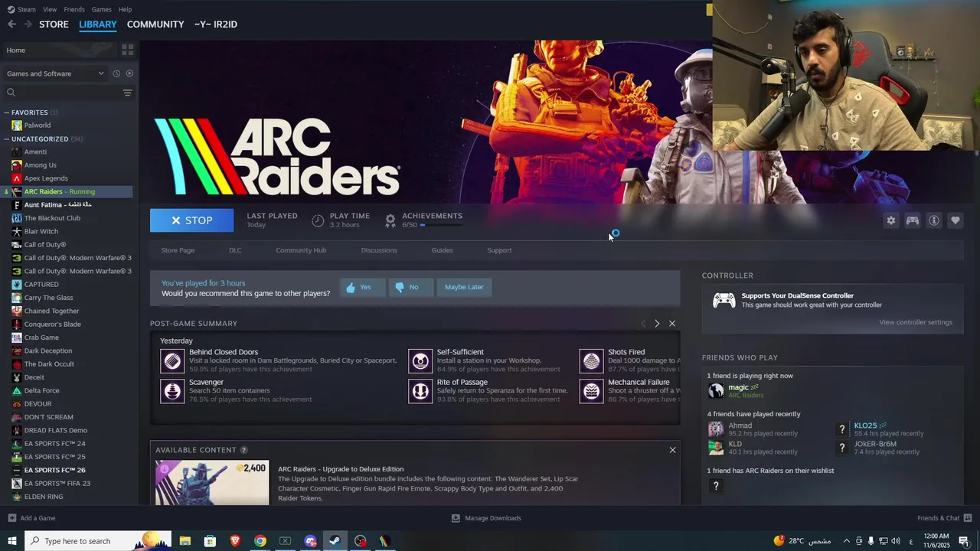
Task: Open the View menu
Action: click(50, 9)
